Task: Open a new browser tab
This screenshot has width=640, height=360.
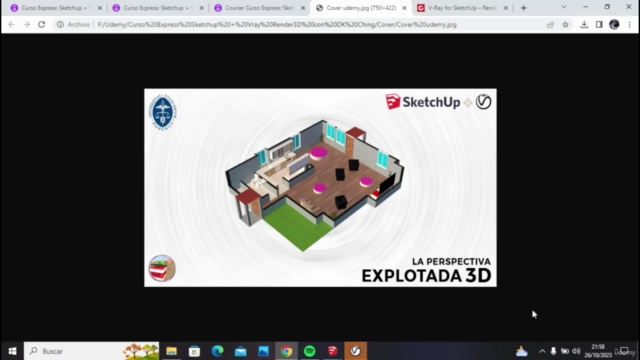Action: pyautogui.click(x=524, y=8)
